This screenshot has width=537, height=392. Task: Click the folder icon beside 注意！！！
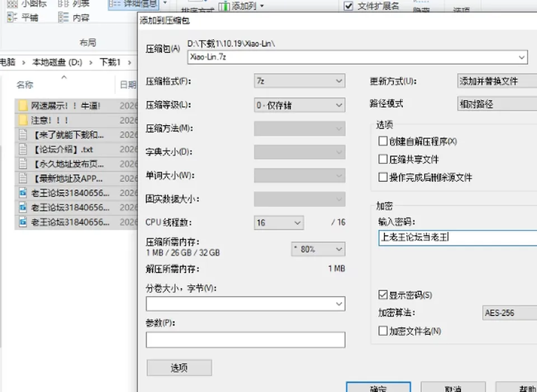[x=22, y=120]
